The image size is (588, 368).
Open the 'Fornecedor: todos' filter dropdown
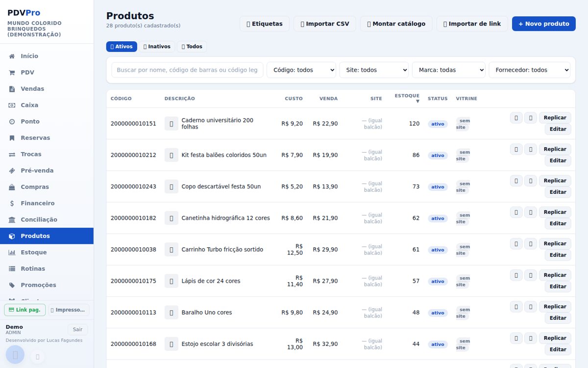point(530,70)
